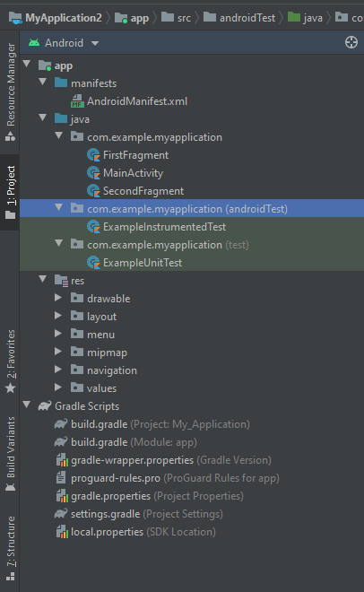The height and width of the screenshot is (592, 364).
Task: Collapse the androidTest package arrow
Action: tap(59, 207)
